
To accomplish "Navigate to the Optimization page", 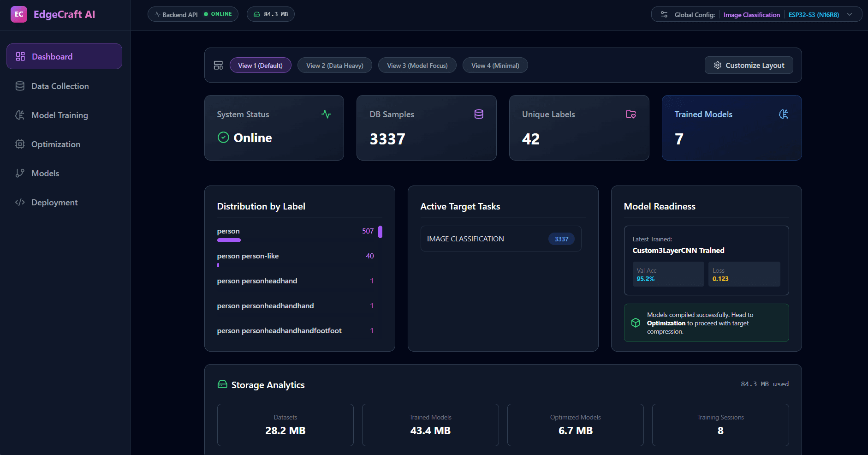I will (64, 144).
